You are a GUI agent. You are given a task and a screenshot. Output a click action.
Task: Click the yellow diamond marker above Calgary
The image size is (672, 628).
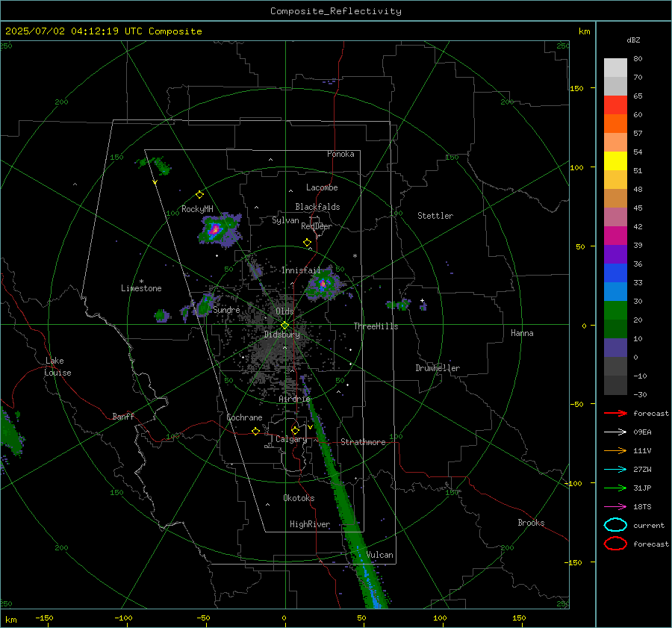(295, 430)
